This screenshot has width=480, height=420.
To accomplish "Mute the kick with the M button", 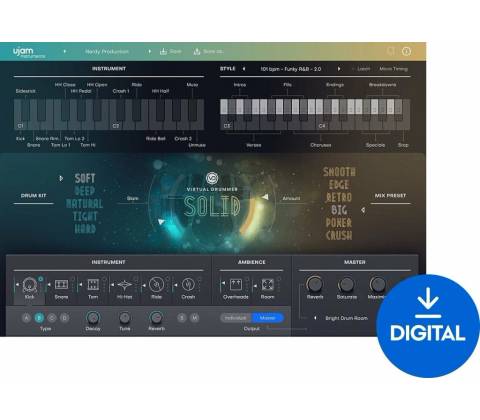I will 195,318.
